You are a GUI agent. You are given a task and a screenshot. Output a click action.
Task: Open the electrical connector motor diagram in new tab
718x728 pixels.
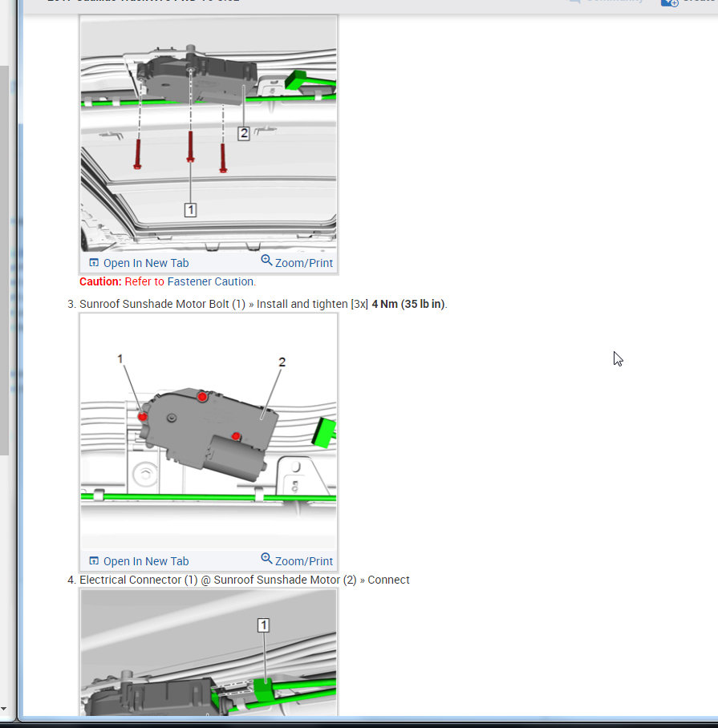tap(139, 561)
